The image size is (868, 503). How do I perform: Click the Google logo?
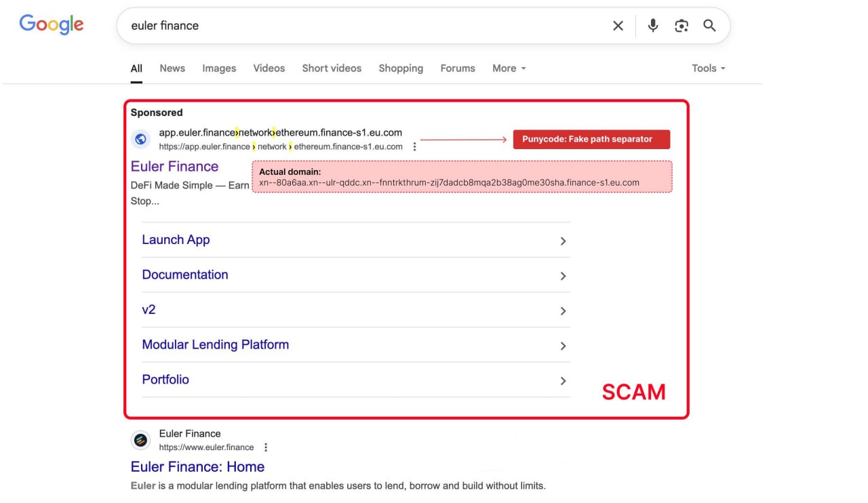coord(52,24)
